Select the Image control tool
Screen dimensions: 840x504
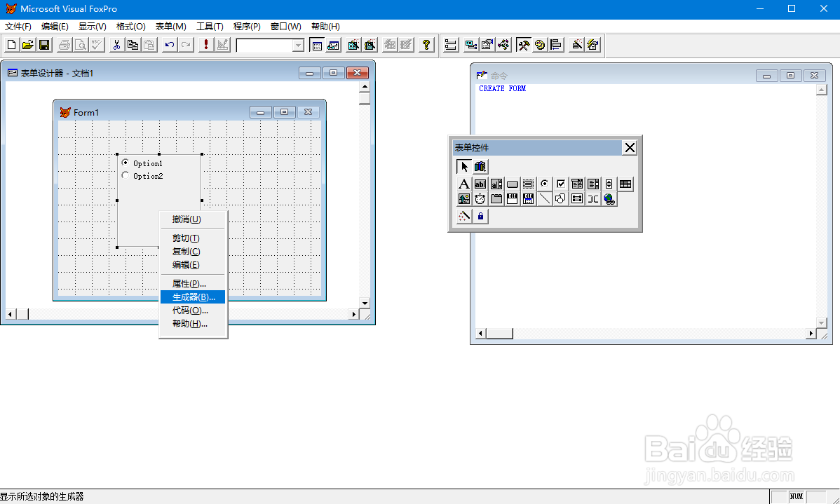click(x=464, y=199)
